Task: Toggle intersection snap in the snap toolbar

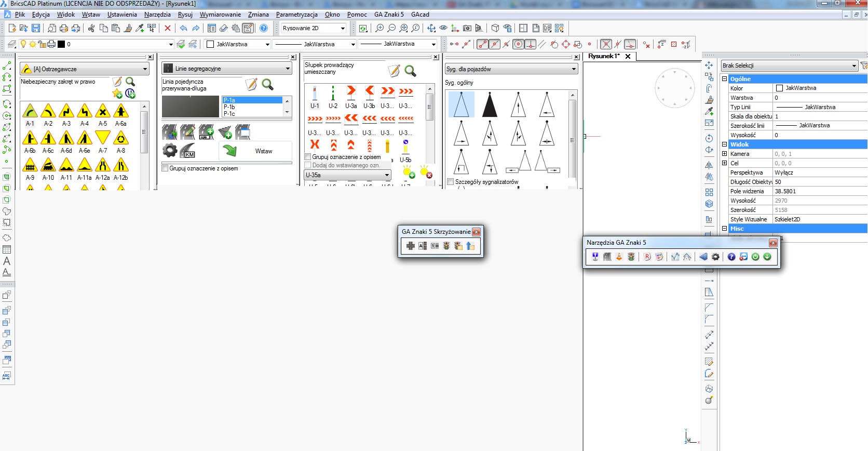Action: 606,44
